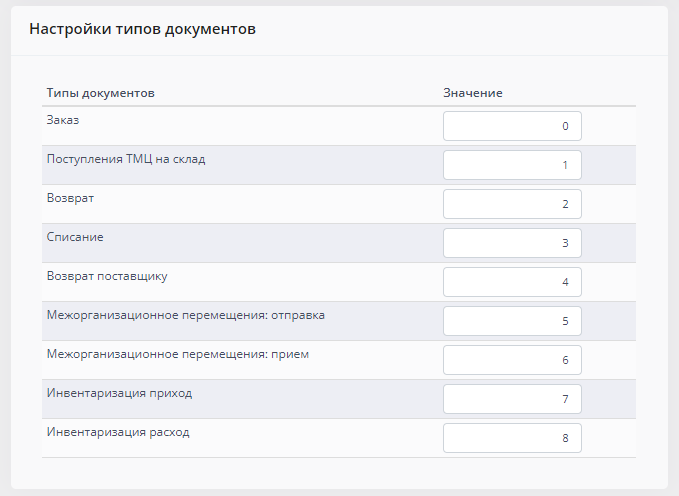The width and height of the screenshot is (679, 496).
Task: Select the Межорганизационное перемещения: прием value input
Action: point(512,360)
